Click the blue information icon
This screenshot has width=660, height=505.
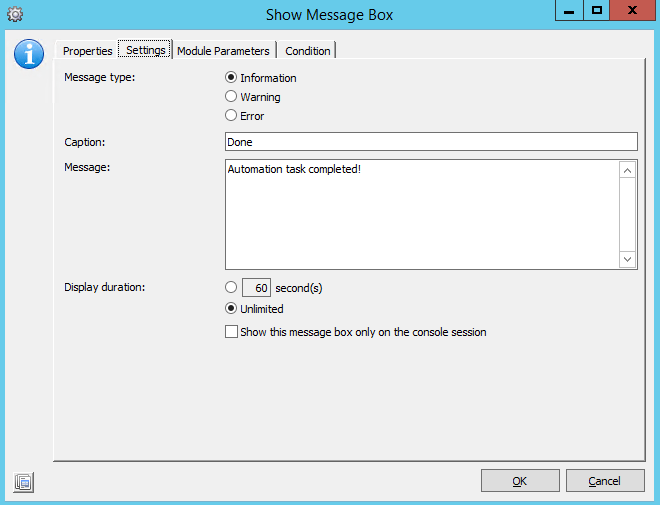point(28,55)
